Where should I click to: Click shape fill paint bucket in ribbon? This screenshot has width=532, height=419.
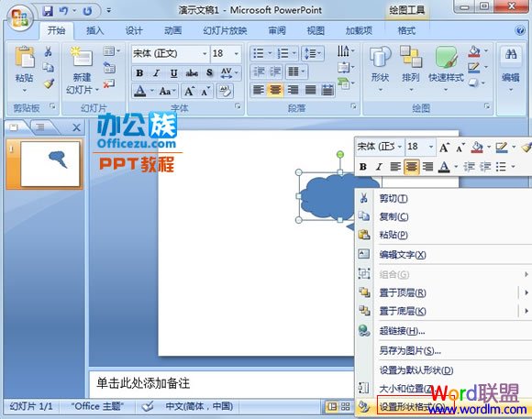click(x=474, y=51)
